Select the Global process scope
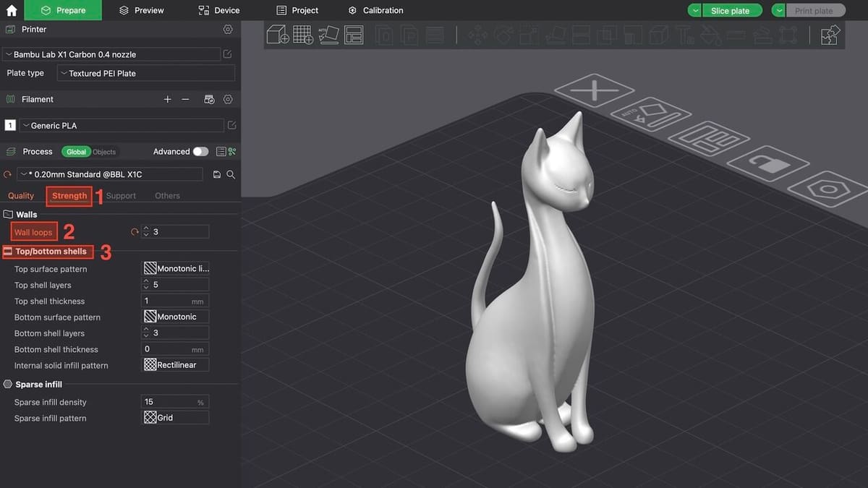This screenshot has width=868, height=488. coord(76,152)
